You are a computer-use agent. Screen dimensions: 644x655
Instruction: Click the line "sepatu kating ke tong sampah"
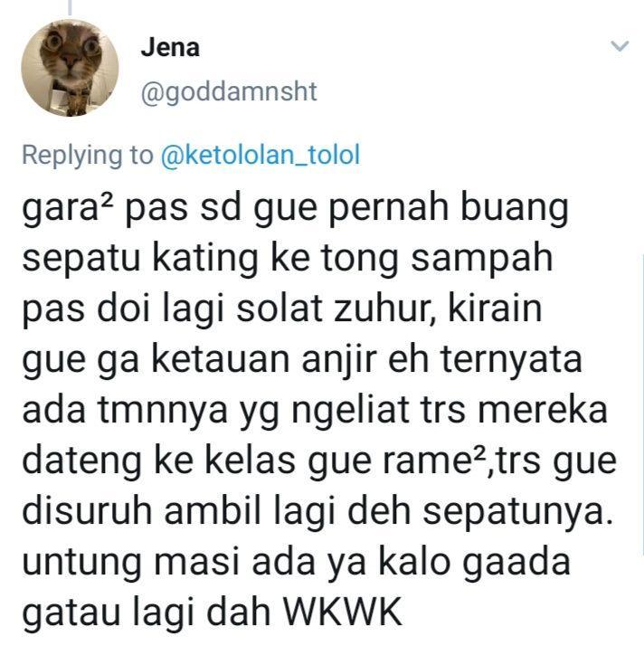coord(288,259)
